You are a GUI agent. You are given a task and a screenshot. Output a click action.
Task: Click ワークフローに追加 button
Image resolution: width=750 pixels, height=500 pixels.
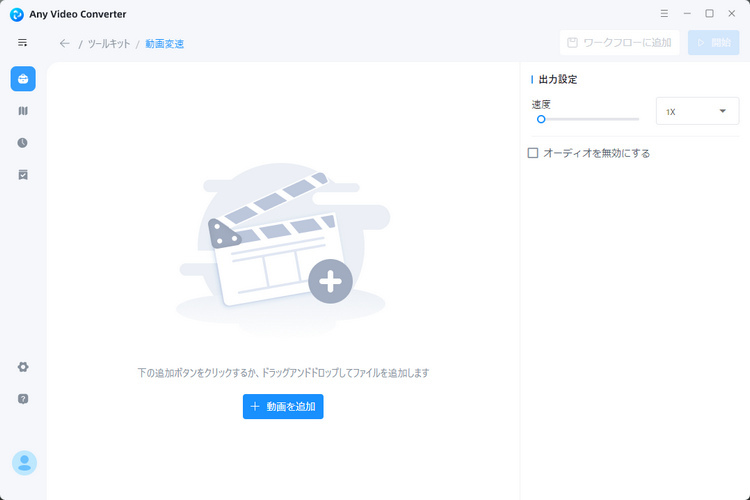[x=619, y=43]
